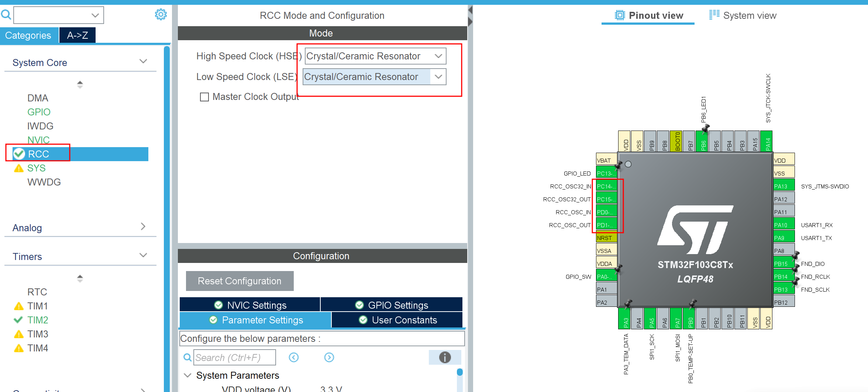Open the Parameter Settings tab
The width and height of the screenshot is (868, 392).
tap(255, 320)
